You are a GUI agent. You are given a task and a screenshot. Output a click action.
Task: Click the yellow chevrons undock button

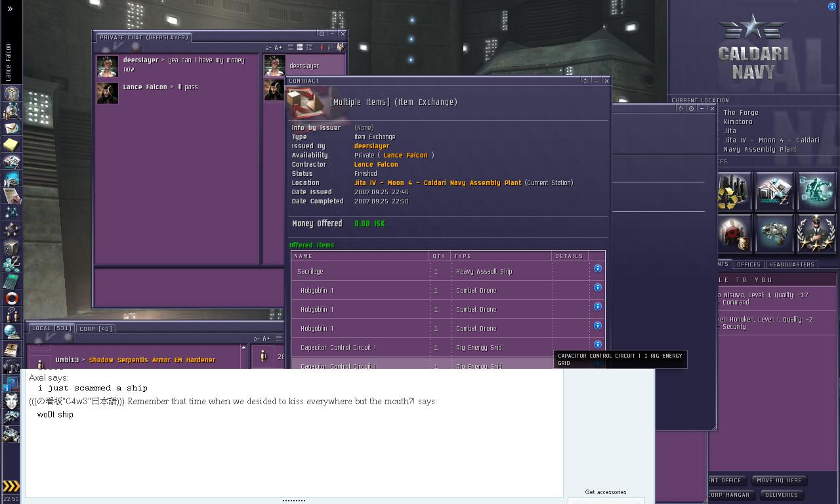11,486
